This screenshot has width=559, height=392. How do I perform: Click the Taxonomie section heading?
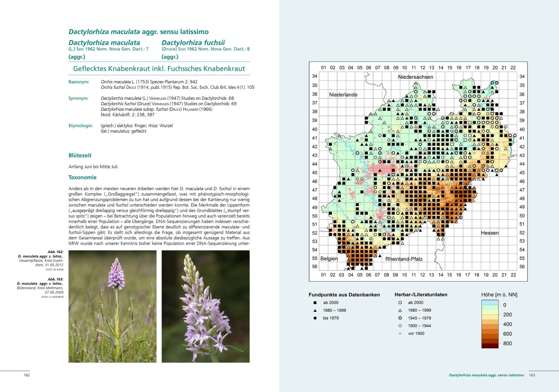(x=83, y=177)
